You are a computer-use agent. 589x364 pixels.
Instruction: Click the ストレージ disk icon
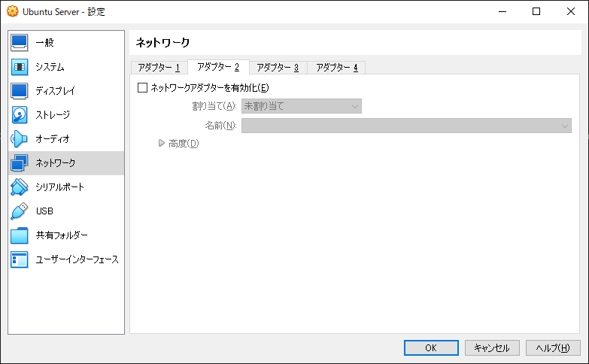(x=19, y=115)
